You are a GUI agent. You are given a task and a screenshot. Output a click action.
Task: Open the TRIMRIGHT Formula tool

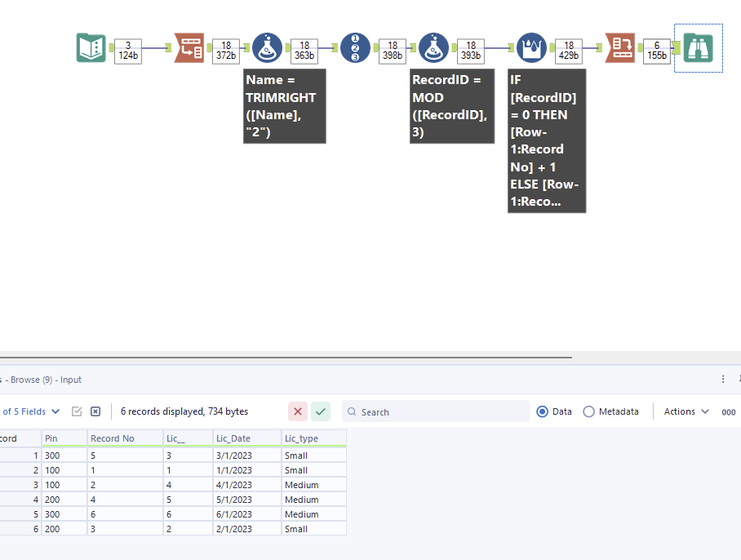tap(268, 47)
